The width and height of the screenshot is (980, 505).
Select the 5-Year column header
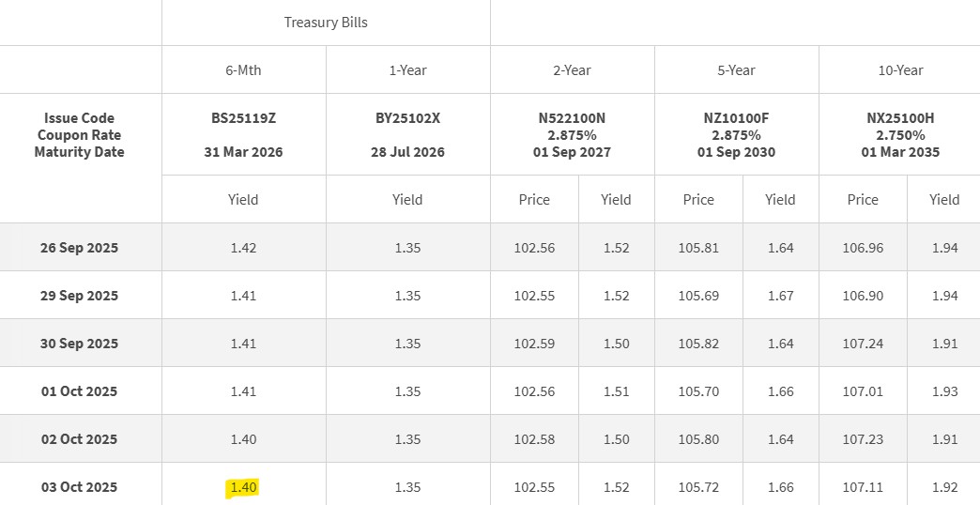point(736,70)
